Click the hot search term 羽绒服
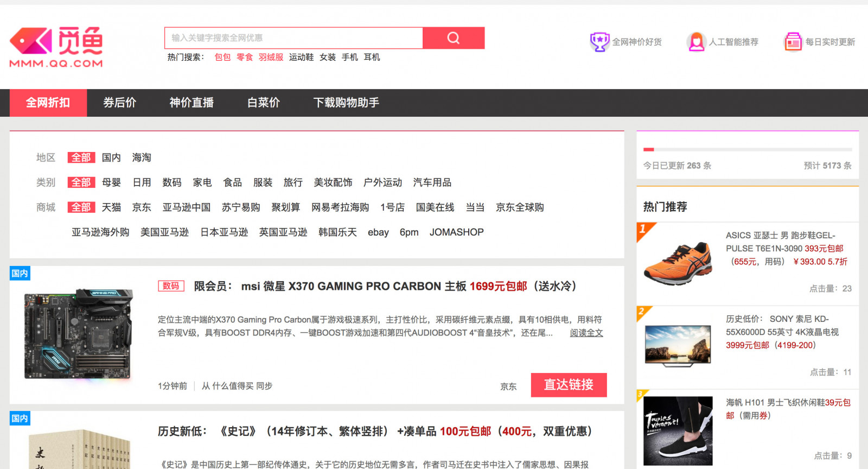This screenshot has height=469, width=868. tap(271, 57)
